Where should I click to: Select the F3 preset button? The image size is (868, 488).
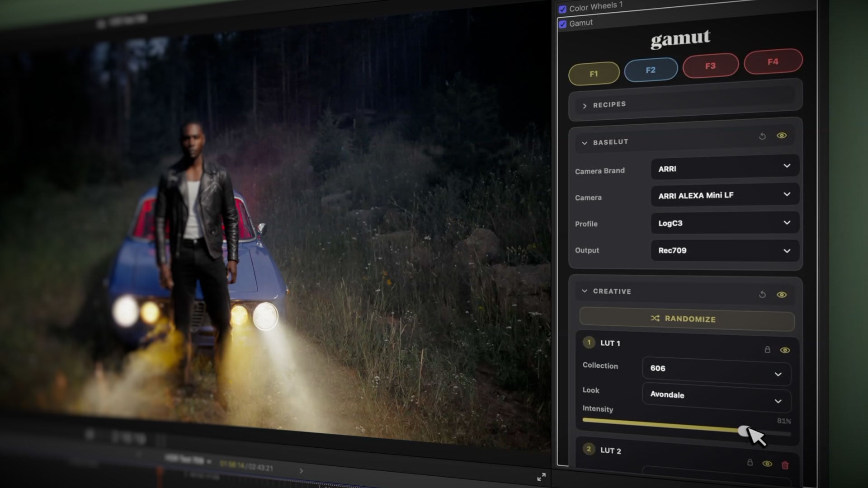(x=710, y=66)
